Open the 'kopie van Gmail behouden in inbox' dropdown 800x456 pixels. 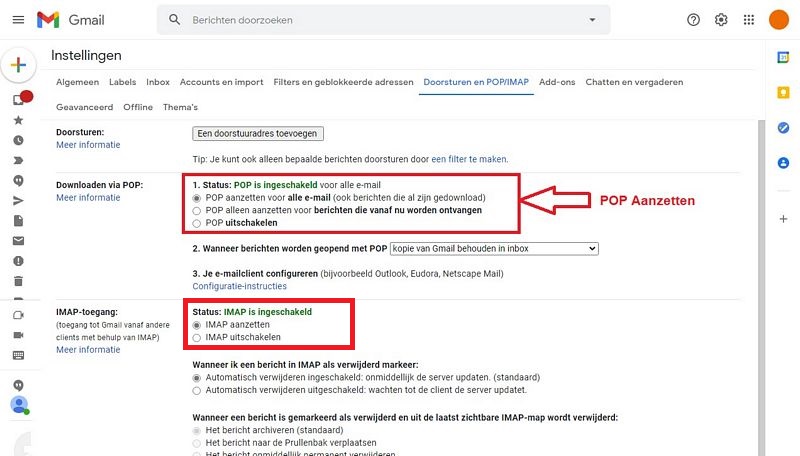pyautogui.click(x=494, y=248)
